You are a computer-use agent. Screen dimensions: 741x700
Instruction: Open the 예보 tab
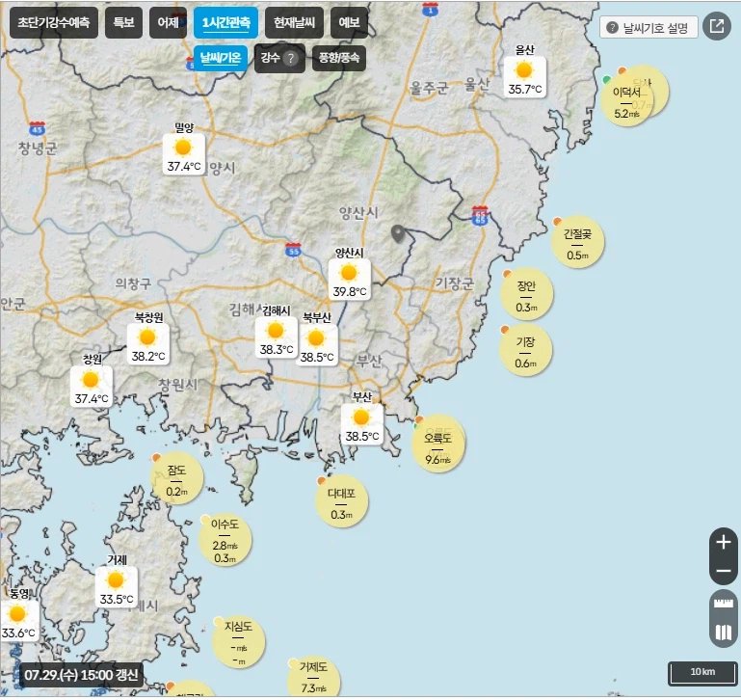pos(349,22)
